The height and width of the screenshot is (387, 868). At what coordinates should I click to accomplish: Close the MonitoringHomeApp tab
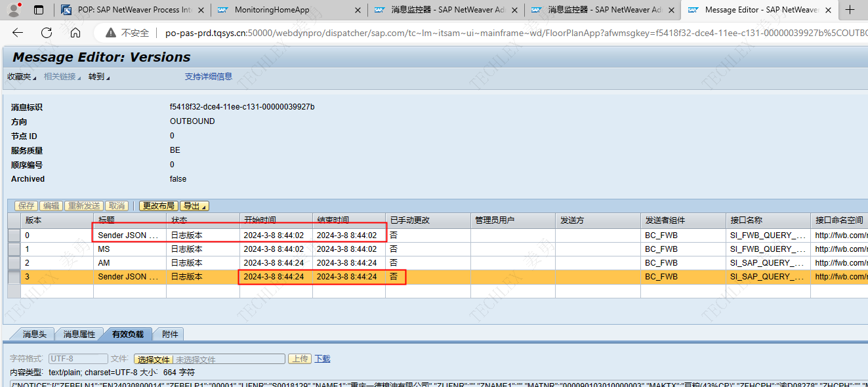pos(357,10)
